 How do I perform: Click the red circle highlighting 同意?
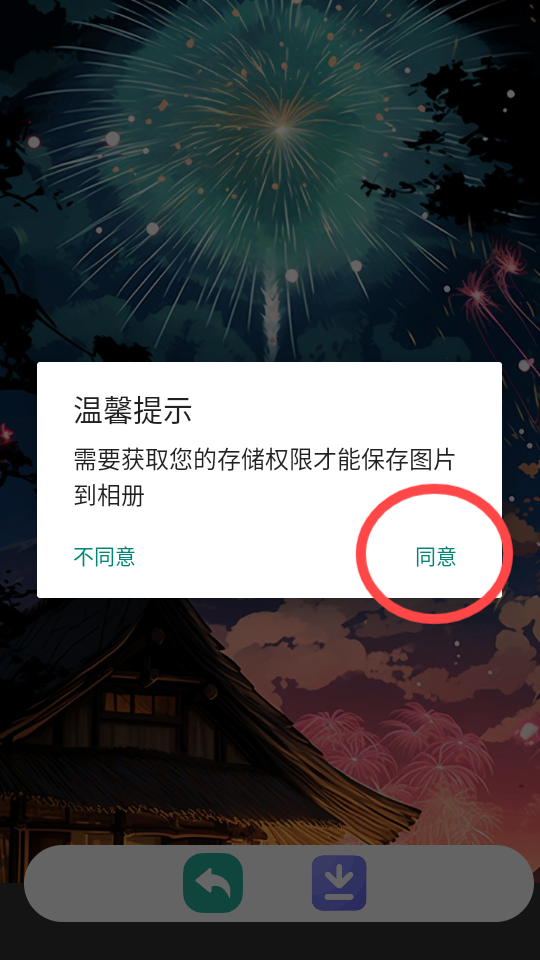(435, 554)
